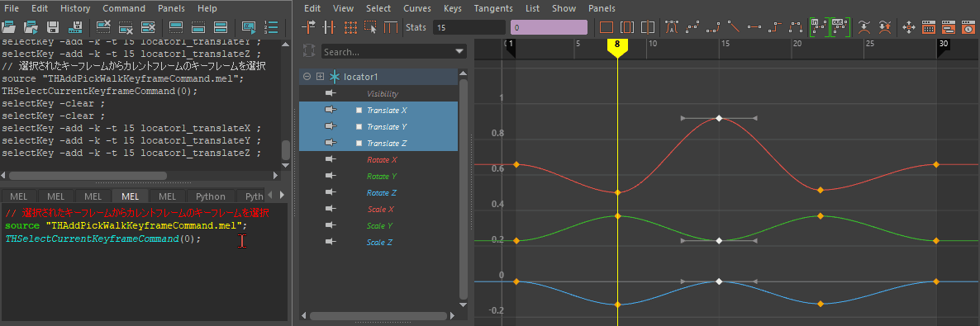
Task: Click the outliner Search field
Action: 394,52
